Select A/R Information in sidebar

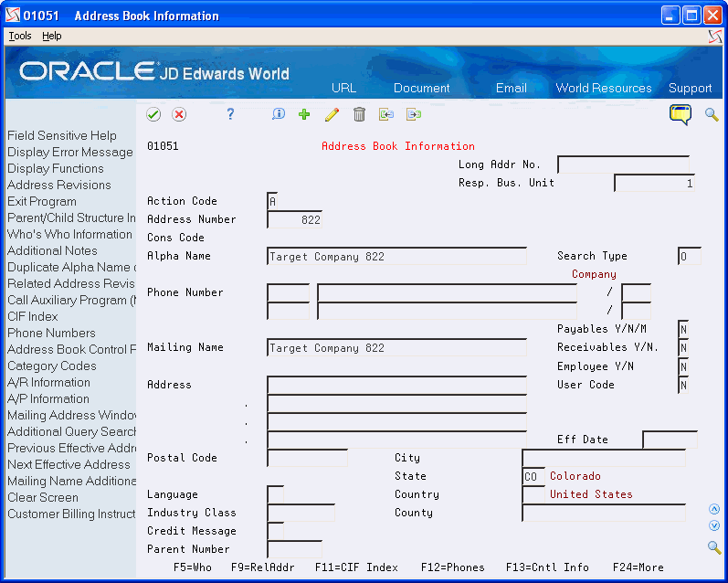point(48,382)
